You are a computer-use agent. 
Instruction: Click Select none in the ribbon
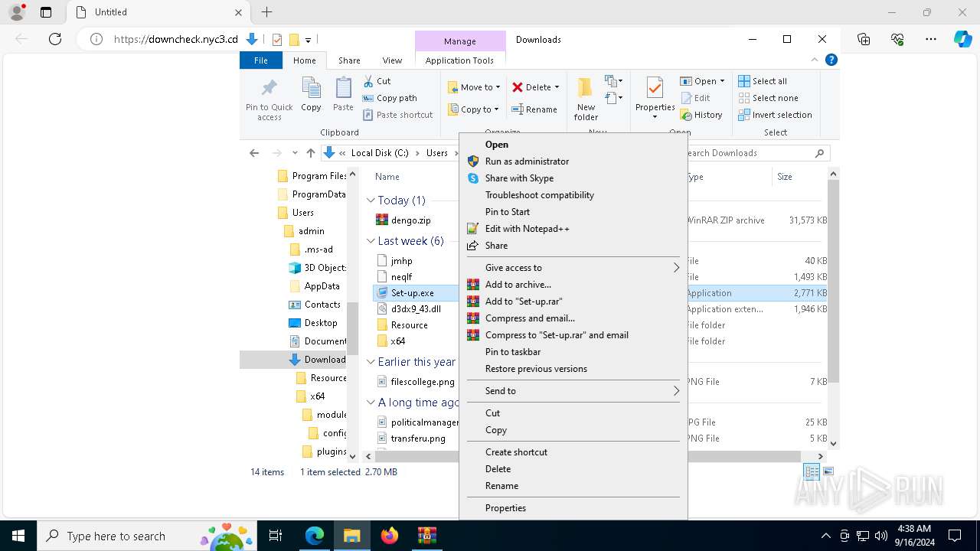tap(768, 98)
